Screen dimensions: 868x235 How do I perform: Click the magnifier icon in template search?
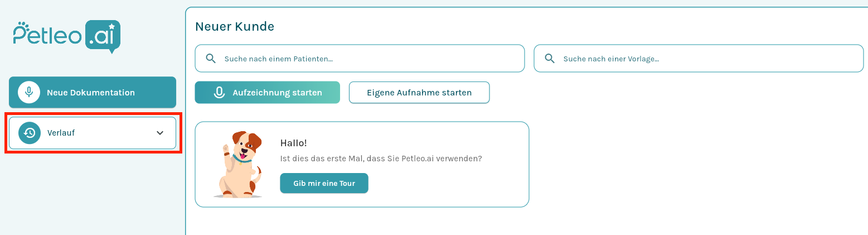tap(550, 59)
